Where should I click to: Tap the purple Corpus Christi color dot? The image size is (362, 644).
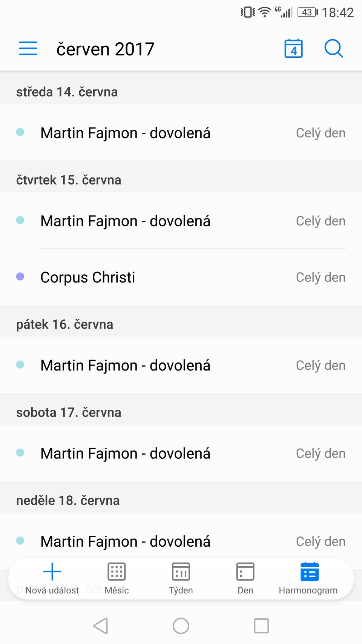click(20, 277)
